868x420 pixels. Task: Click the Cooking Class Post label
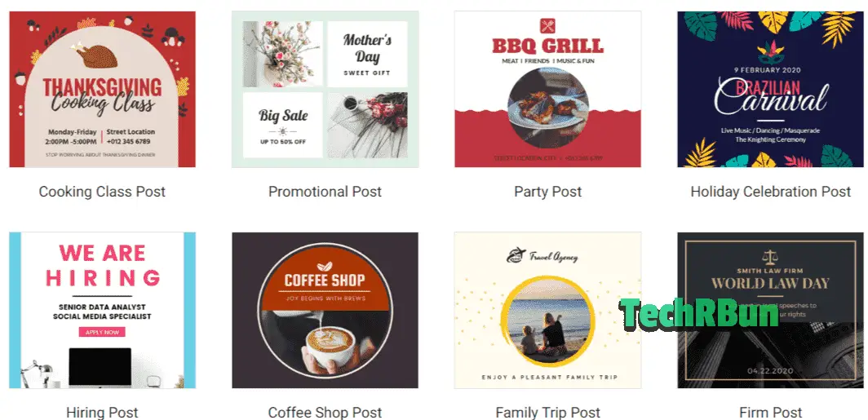click(x=103, y=192)
